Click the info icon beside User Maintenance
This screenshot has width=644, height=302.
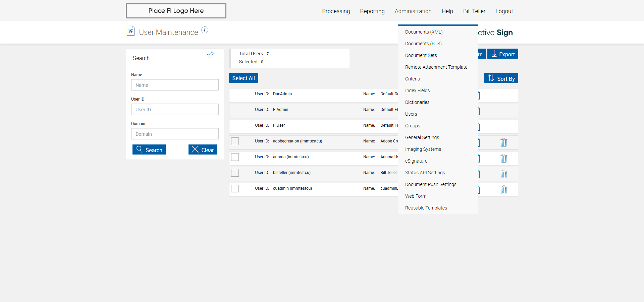click(x=205, y=30)
